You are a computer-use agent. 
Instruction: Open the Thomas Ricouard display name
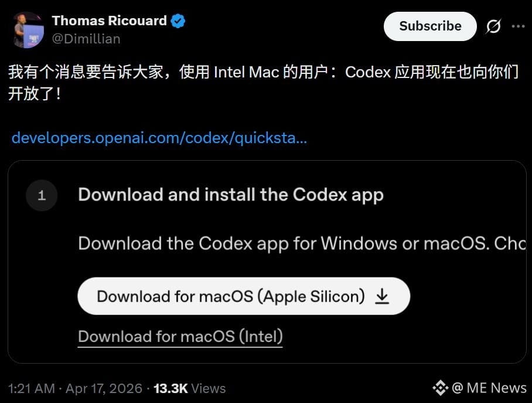tap(109, 21)
